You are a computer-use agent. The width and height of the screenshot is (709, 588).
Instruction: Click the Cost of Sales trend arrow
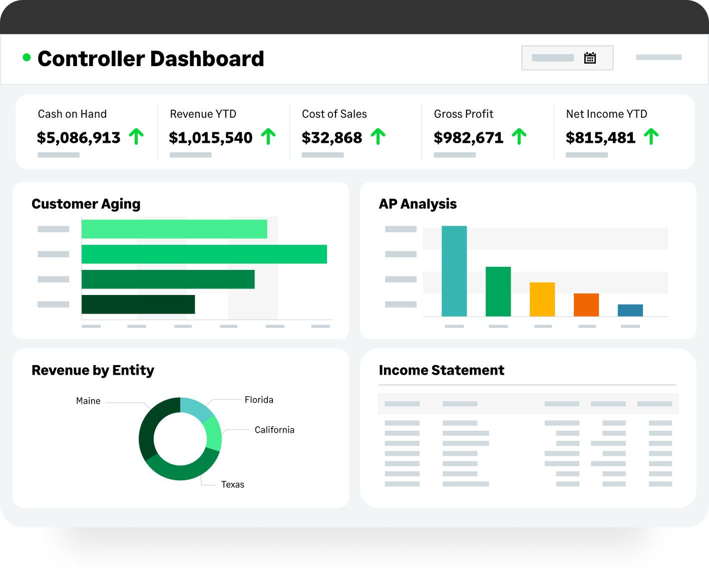click(378, 136)
